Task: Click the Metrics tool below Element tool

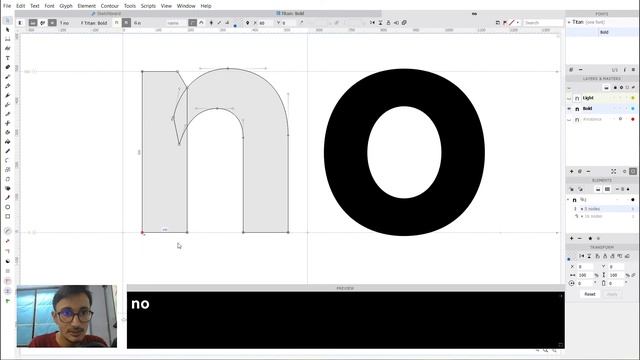Action: (x=7, y=39)
